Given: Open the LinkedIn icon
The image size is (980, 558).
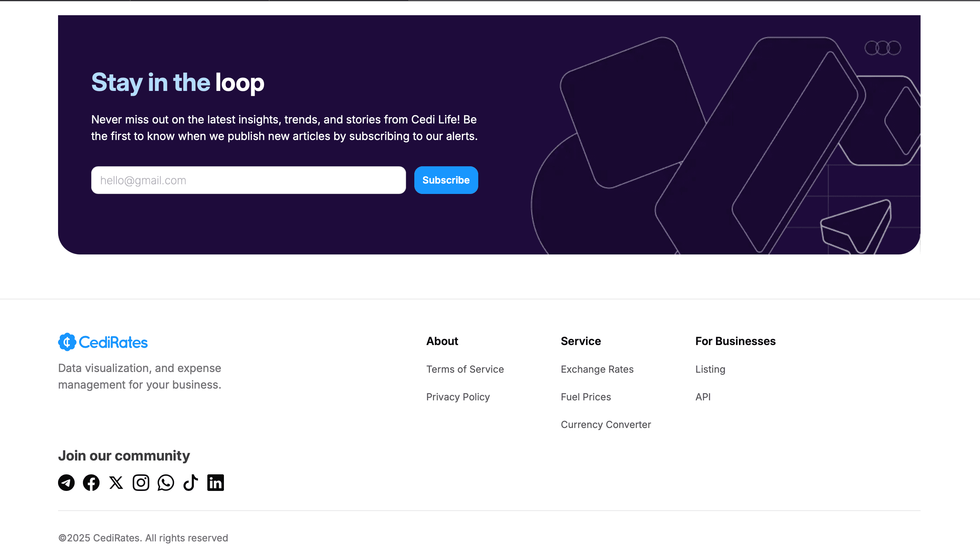Looking at the screenshot, I should pyautogui.click(x=215, y=483).
